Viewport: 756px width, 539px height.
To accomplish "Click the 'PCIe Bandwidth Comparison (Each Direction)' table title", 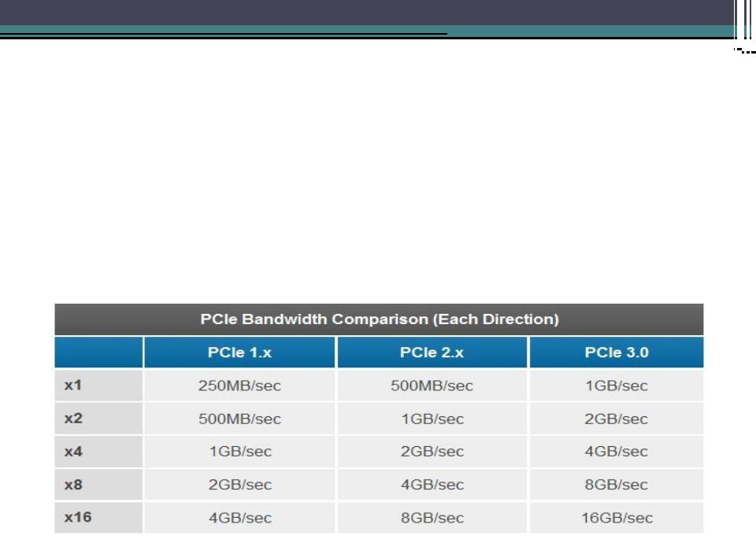I will coord(380,319).
